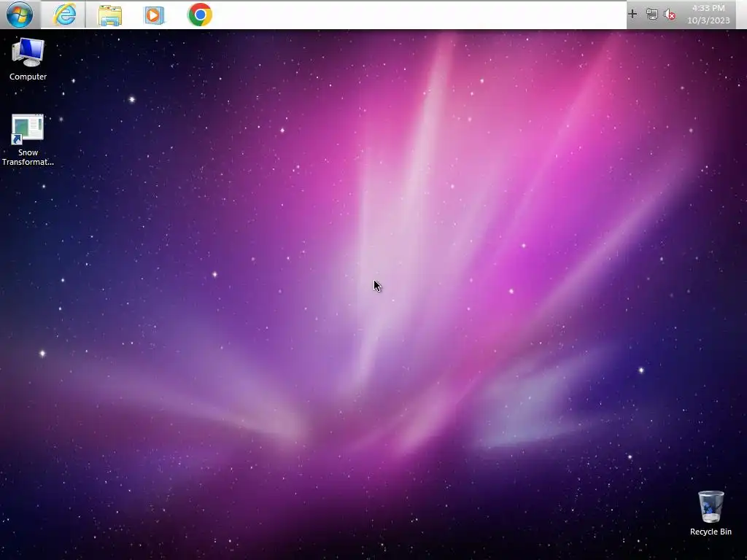Launch Internet Explorer from the taskbar
This screenshot has width=747, height=560.
(x=64, y=15)
